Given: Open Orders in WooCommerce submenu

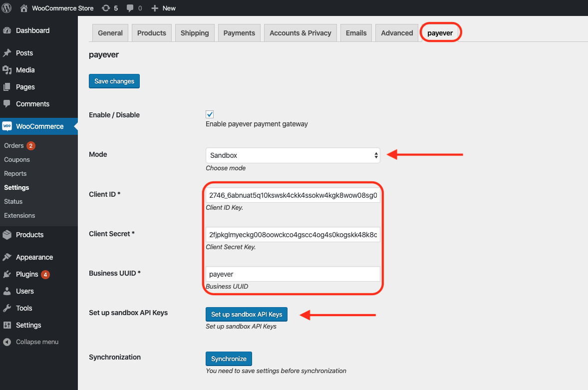Looking at the screenshot, I should pyautogui.click(x=14, y=145).
